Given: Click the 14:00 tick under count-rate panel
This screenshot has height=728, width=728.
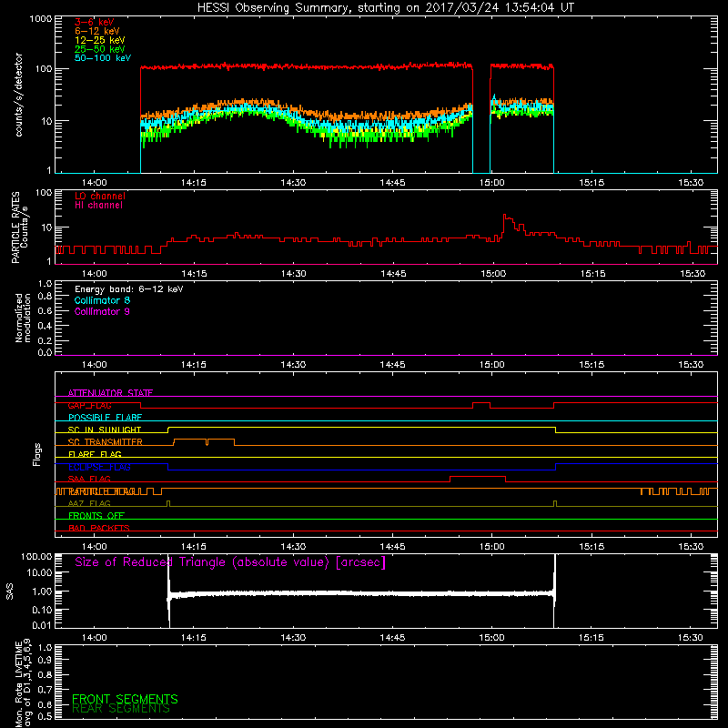Looking at the screenshot, I should click(95, 183).
